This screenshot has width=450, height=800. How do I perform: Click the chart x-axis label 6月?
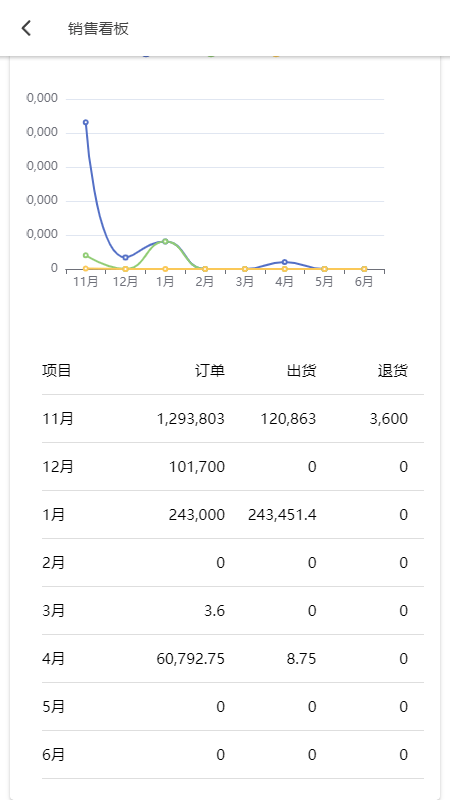click(364, 282)
